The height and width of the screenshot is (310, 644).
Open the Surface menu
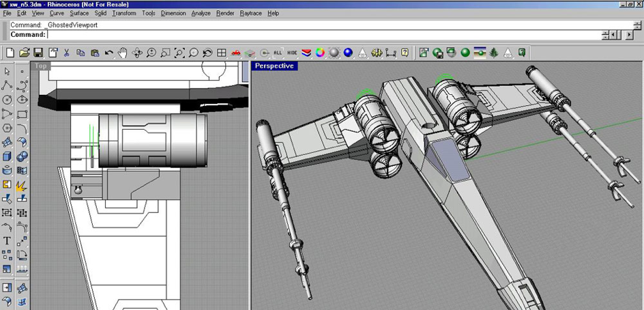coord(79,13)
